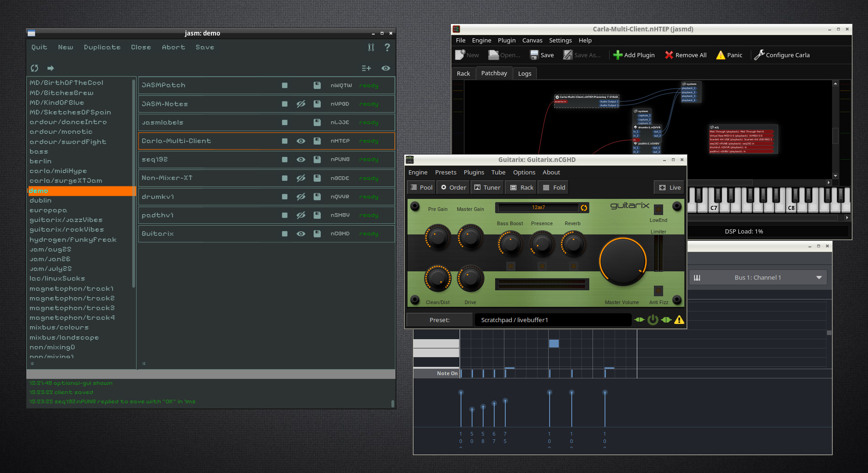This screenshot has width=868, height=473.
Task: Click the Guitarix JACK input connection icon
Action: 639,320
